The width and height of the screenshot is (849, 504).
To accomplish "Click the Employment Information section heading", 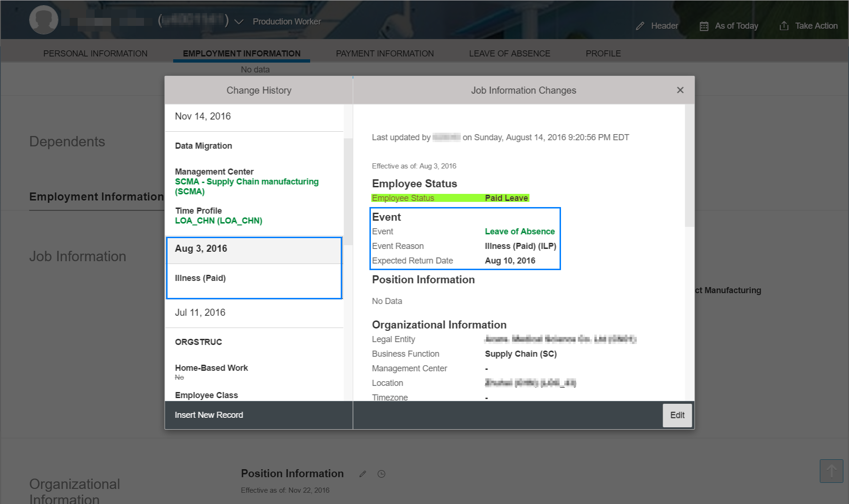I will tap(96, 197).
